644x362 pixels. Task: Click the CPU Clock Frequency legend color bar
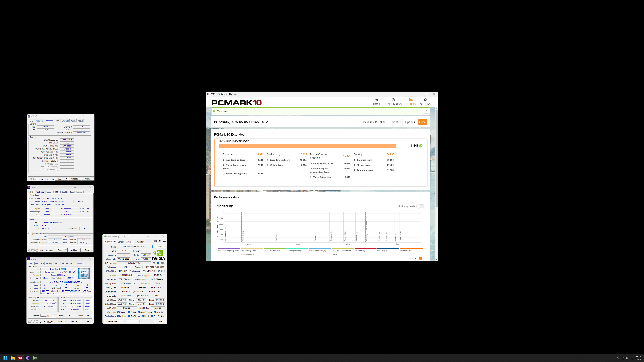click(229, 248)
